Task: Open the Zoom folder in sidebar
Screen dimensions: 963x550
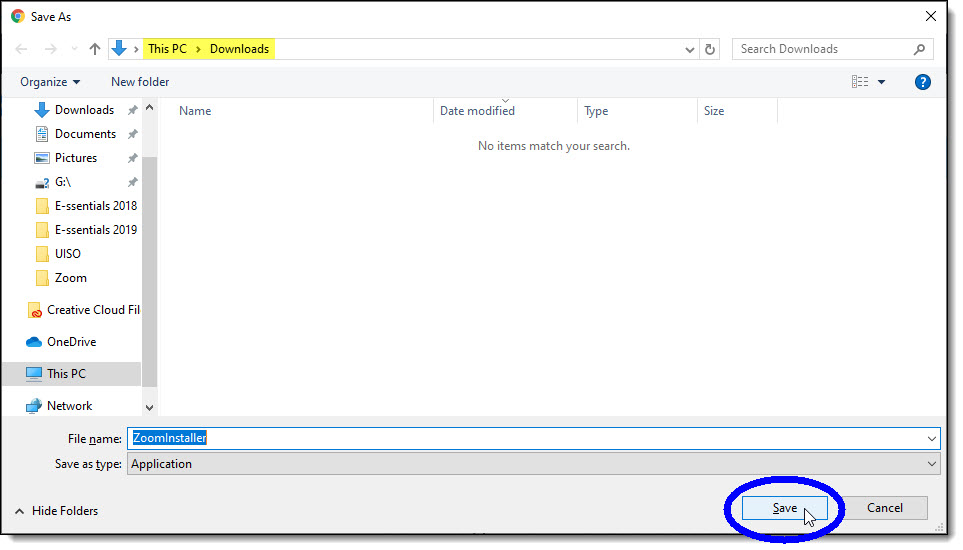Action: (61, 277)
